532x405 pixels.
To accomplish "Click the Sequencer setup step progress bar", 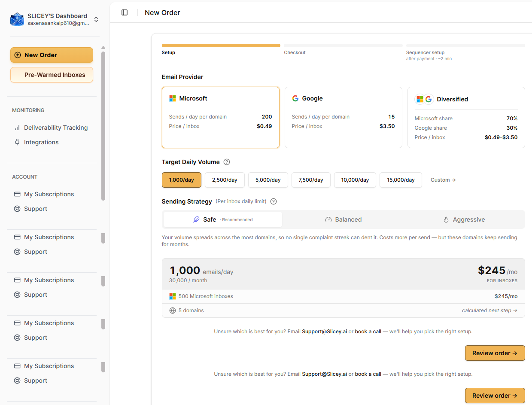I will (x=465, y=46).
